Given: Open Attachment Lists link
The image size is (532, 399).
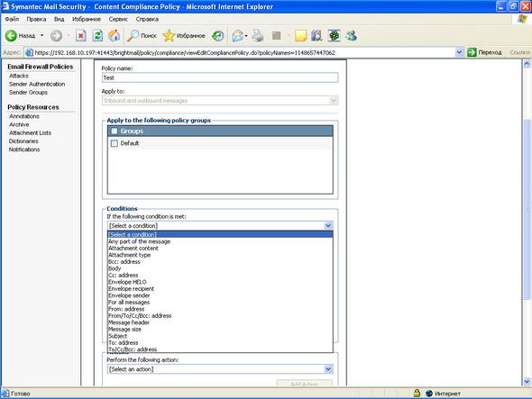Looking at the screenshot, I should [x=30, y=133].
